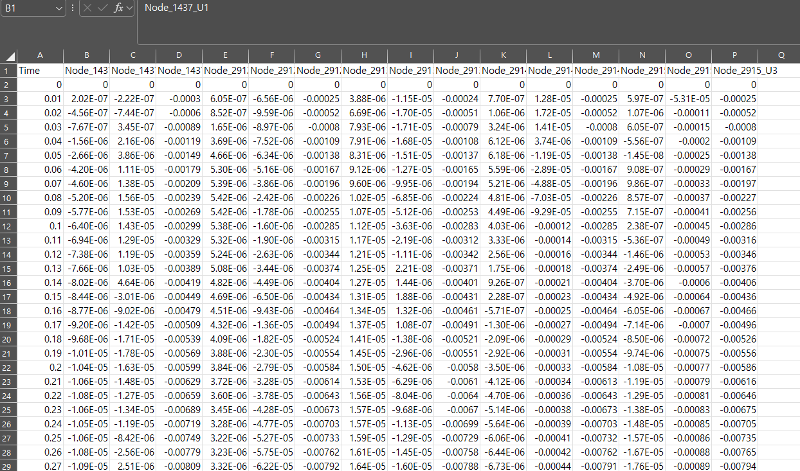Click cell N7 with value -1.45E-08
This screenshot has width=800, height=471.
[x=642, y=155]
